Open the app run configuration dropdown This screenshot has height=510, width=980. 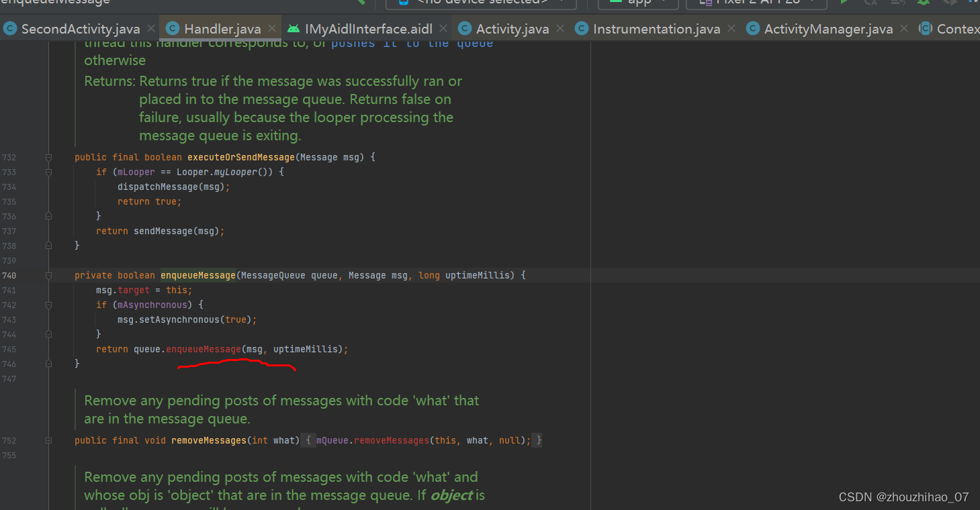click(638, 3)
